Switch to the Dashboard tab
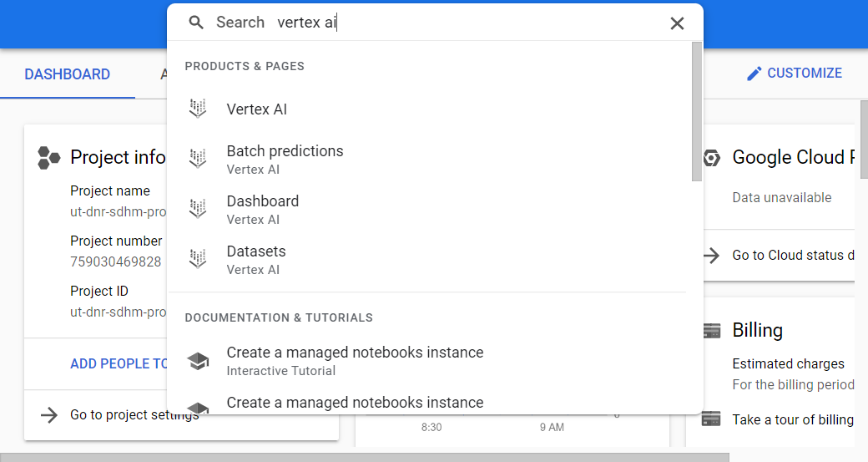The image size is (868, 462). tap(68, 74)
